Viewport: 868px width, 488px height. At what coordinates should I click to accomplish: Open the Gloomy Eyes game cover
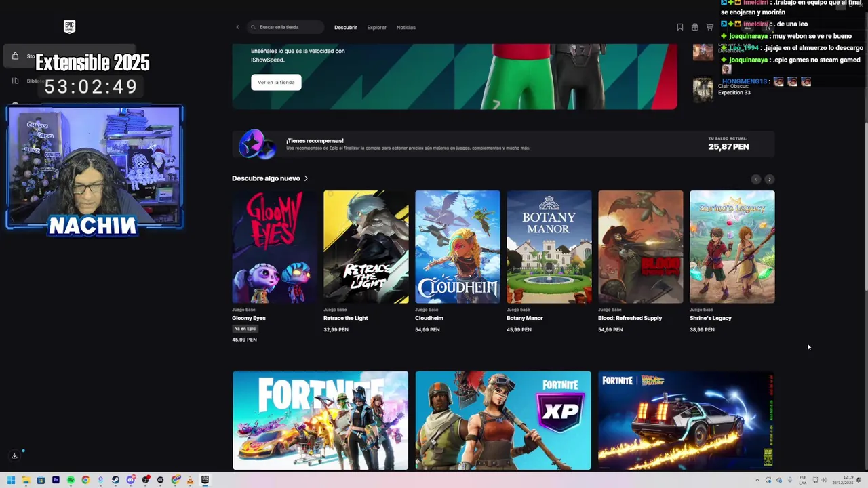(x=274, y=247)
